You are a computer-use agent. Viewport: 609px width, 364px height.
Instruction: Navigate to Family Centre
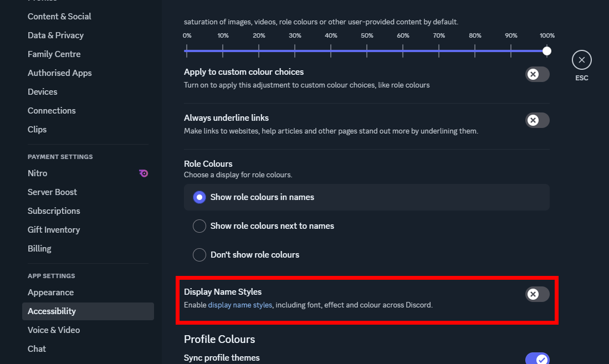pyautogui.click(x=54, y=54)
